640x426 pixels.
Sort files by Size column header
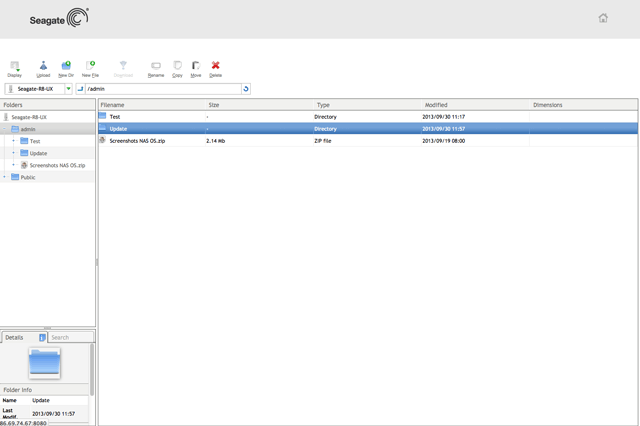(x=214, y=105)
